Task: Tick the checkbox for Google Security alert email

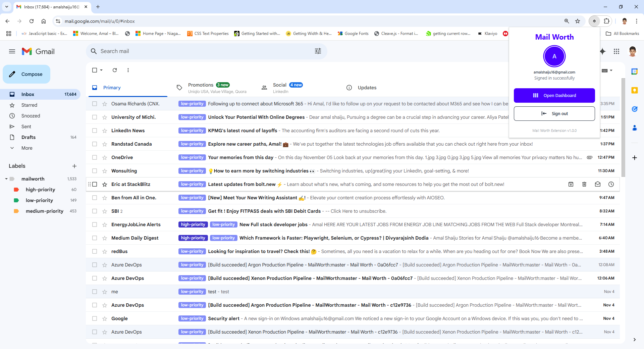Action: coord(95,318)
